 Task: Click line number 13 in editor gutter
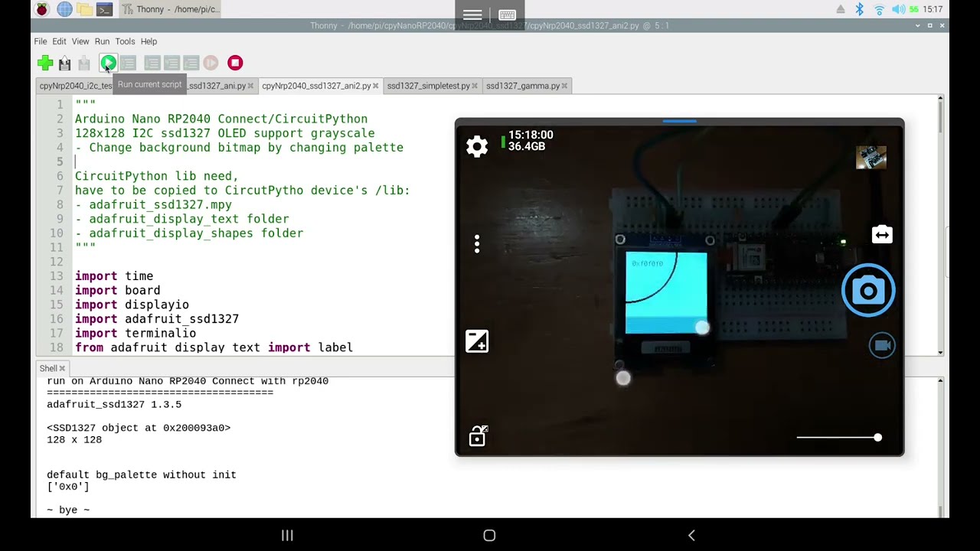point(57,275)
